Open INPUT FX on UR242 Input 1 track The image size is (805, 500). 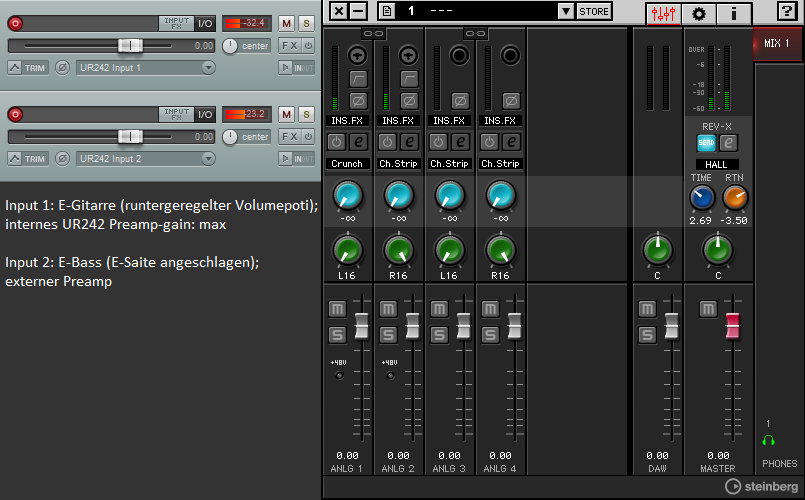pos(176,23)
